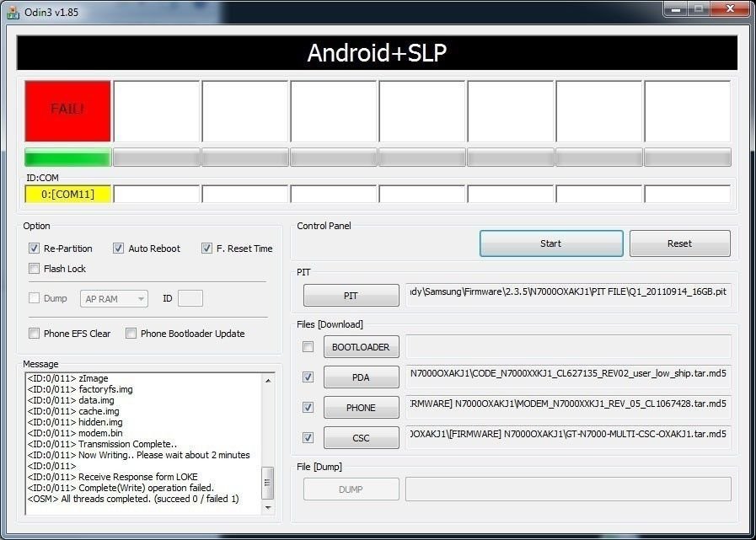Click the green progress bar under FAIL!

[68, 158]
